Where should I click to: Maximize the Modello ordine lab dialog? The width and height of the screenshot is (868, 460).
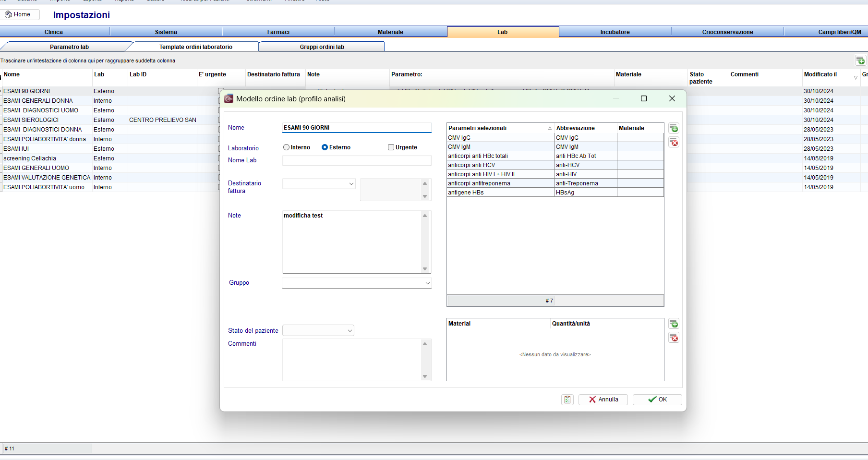pyautogui.click(x=644, y=98)
